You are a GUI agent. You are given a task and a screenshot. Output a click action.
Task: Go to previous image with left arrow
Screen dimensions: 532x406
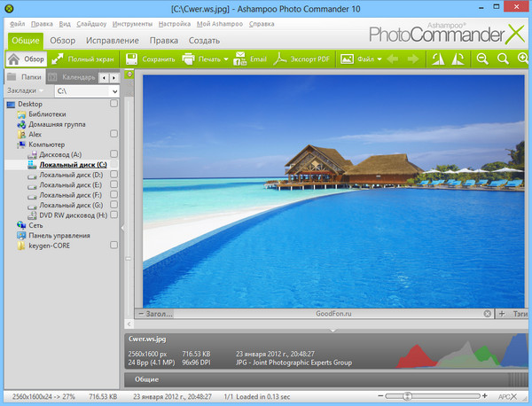393,59
